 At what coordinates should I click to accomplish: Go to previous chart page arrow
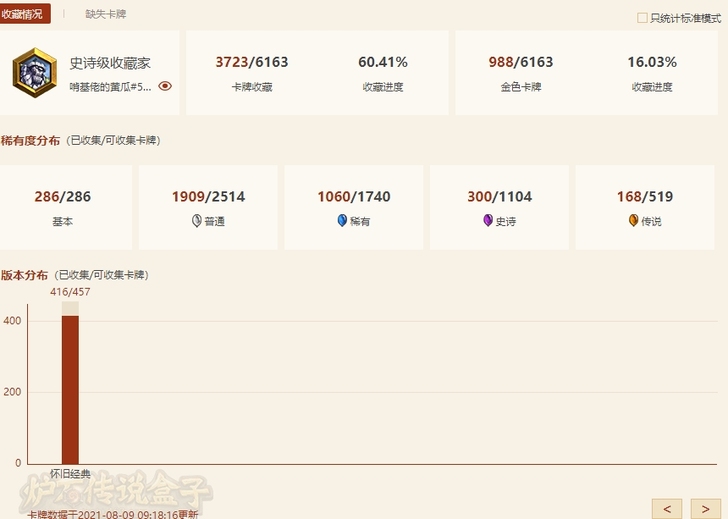(x=667, y=509)
